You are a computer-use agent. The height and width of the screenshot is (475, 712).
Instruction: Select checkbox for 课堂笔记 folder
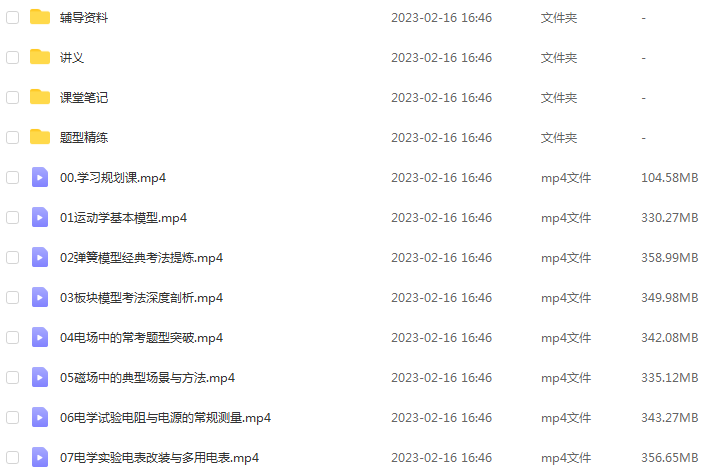click(12, 98)
